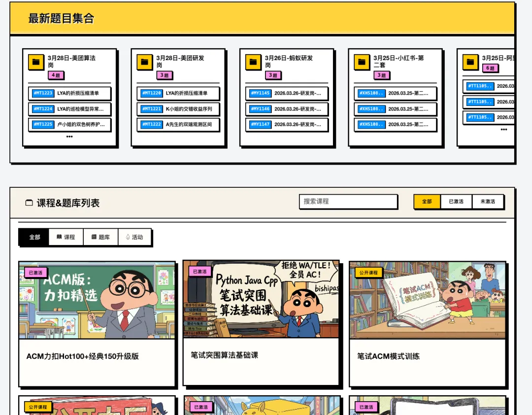Click the folder icon of 3月28日-美团算法岗
532x415 pixels.
tap(36, 62)
